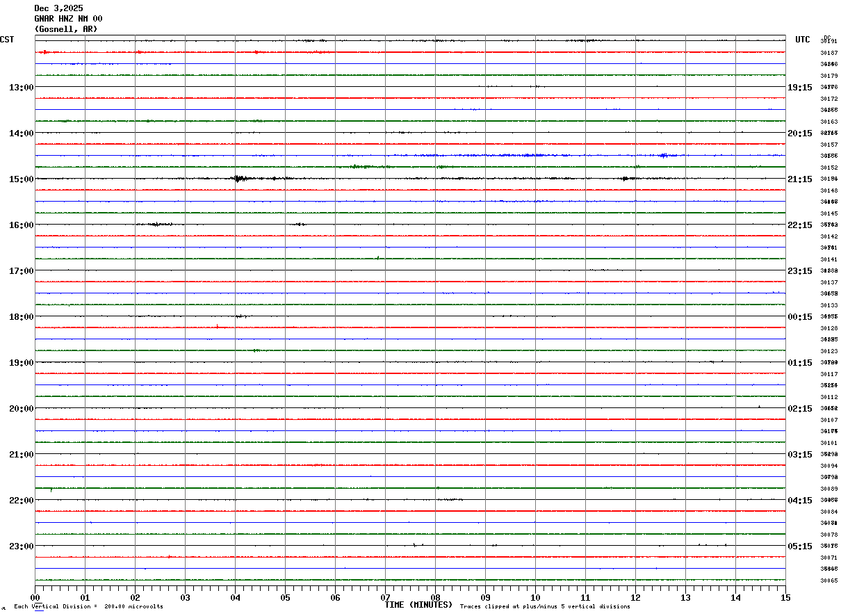Click DC offset value 30142
This screenshot has width=841, height=616.
[828, 236]
